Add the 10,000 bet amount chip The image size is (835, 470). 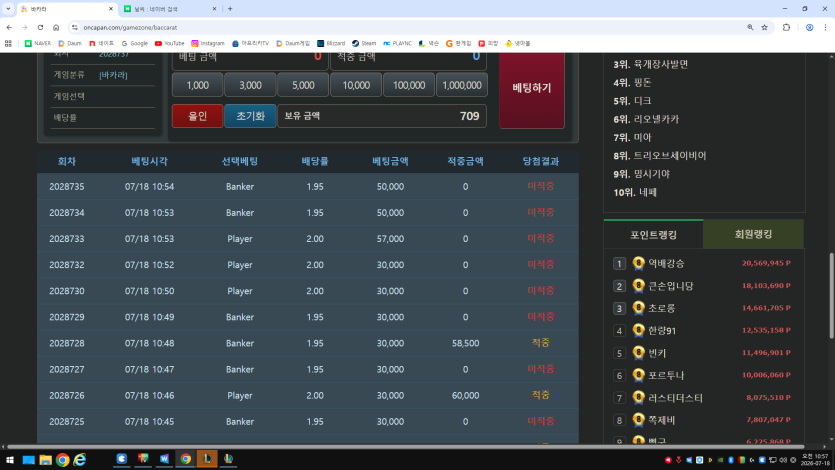coord(356,85)
